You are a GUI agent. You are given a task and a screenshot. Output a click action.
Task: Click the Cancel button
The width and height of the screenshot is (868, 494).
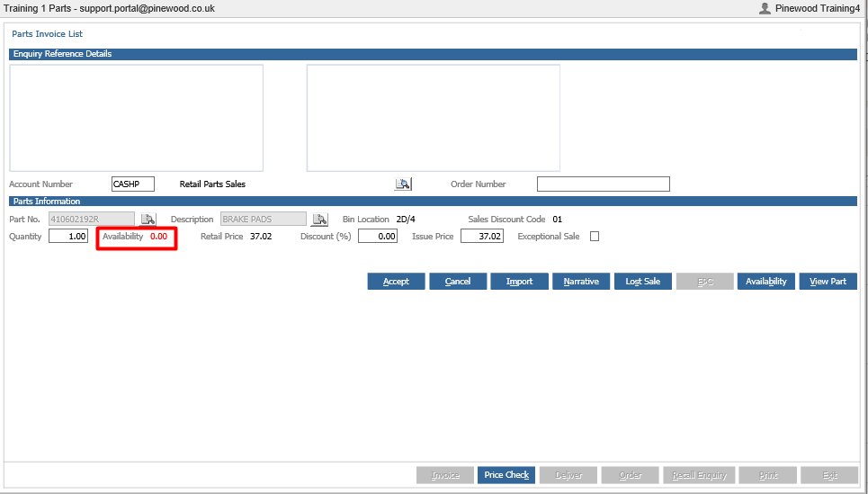458,282
